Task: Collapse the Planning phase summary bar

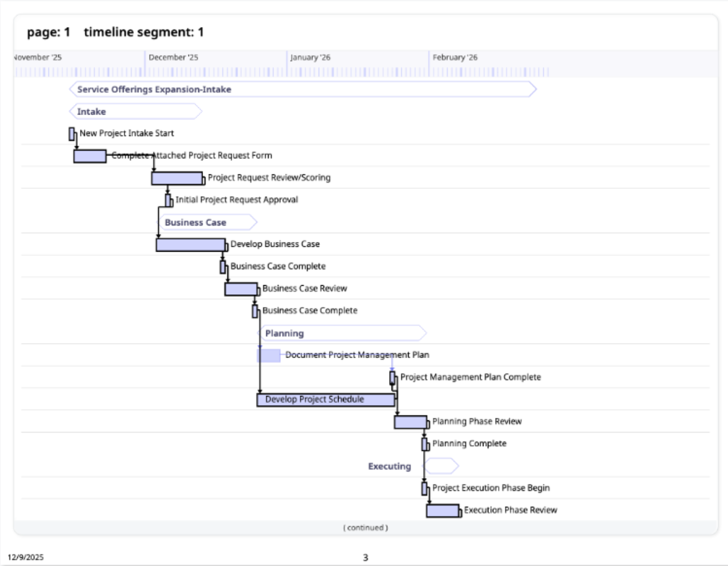Action: [342, 333]
